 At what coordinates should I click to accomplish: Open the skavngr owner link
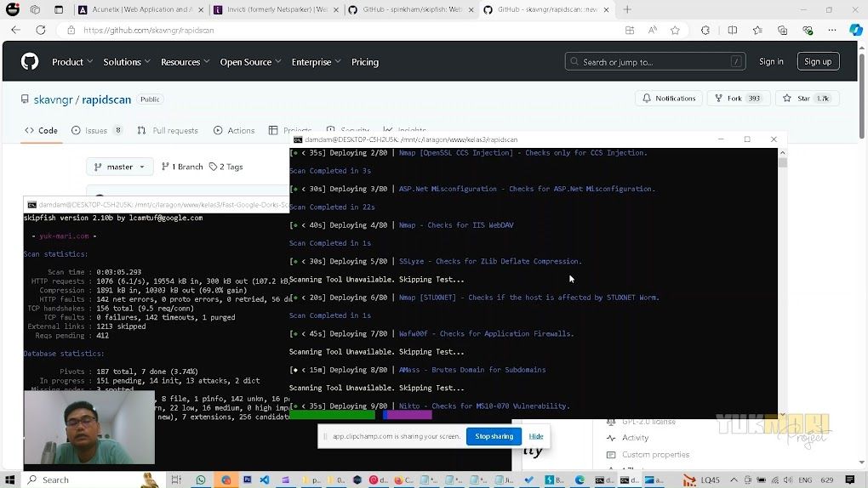(x=53, y=99)
